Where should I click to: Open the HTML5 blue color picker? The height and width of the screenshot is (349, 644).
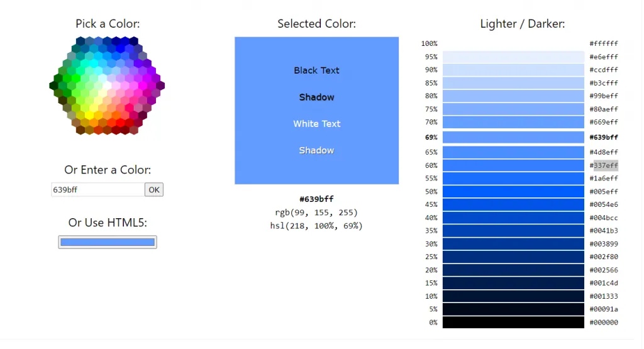[108, 242]
